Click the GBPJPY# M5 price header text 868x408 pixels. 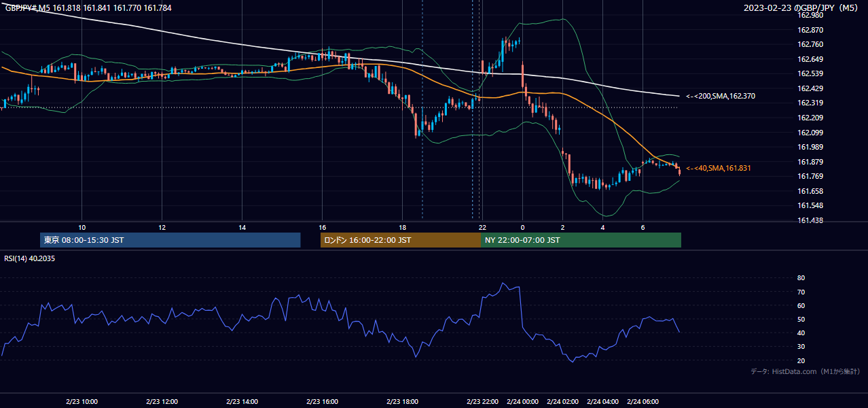88,8
